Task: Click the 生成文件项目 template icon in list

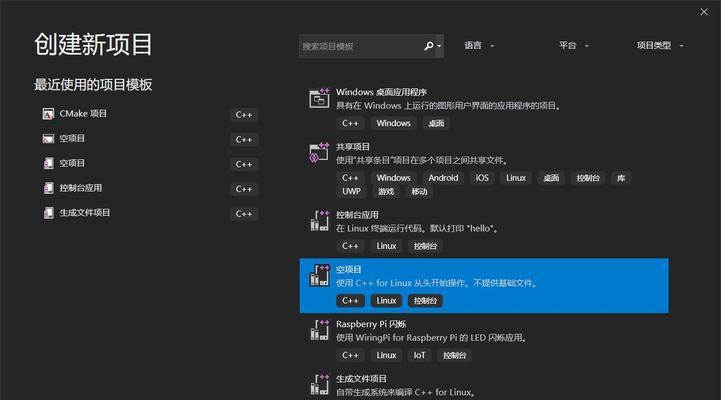Action: click(319, 384)
